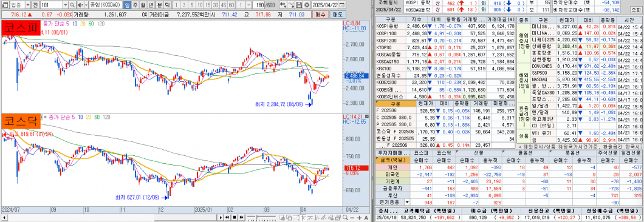Select the KODEX200 ETF row
Screen dimensions: 644x222
tap(445, 82)
